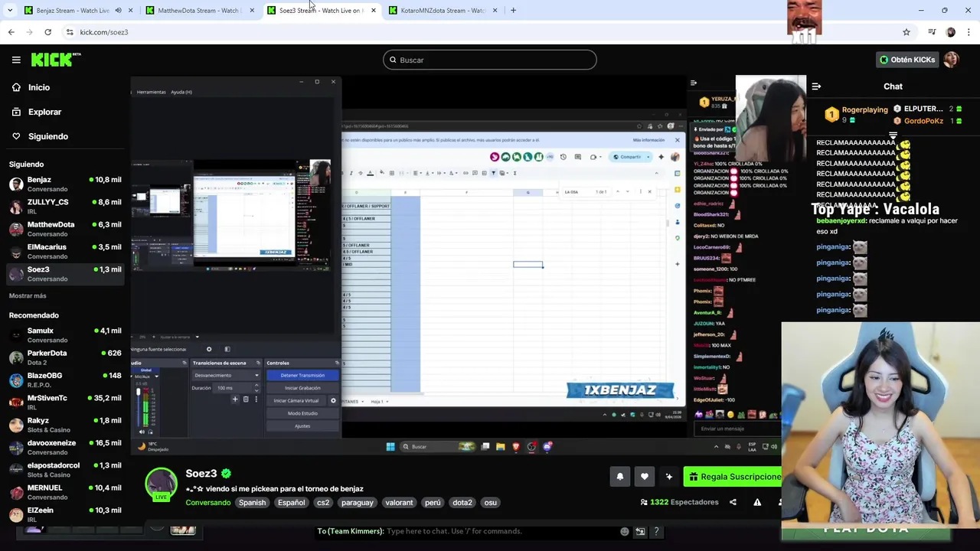Open Chrome three-dot menu
The width and height of the screenshot is (980, 551).
click(x=969, y=32)
